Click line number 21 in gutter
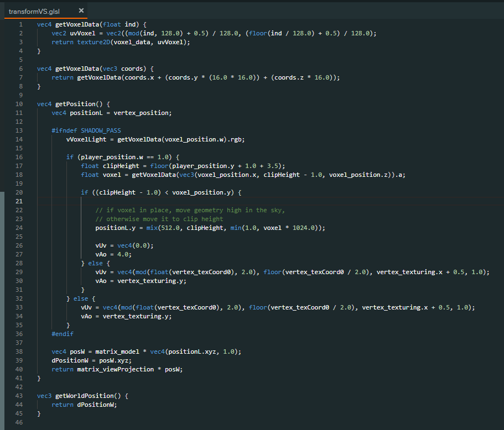 pyautogui.click(x=19, y=201)
